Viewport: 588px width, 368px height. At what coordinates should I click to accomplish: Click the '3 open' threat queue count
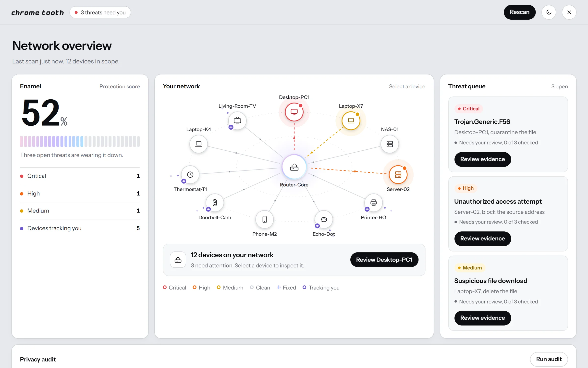559,87
